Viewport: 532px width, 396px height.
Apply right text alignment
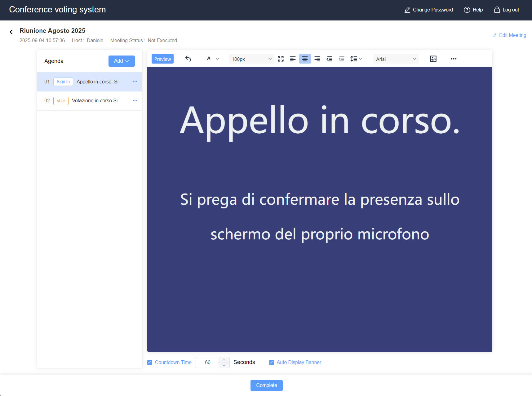[317, 59]
